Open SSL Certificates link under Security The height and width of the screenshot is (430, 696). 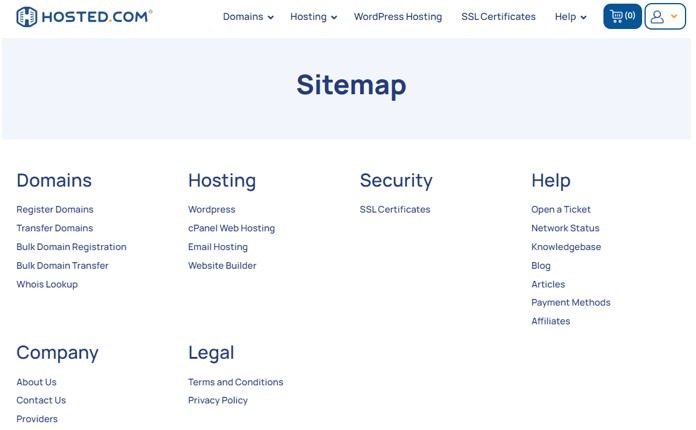[x=395, y=209]
